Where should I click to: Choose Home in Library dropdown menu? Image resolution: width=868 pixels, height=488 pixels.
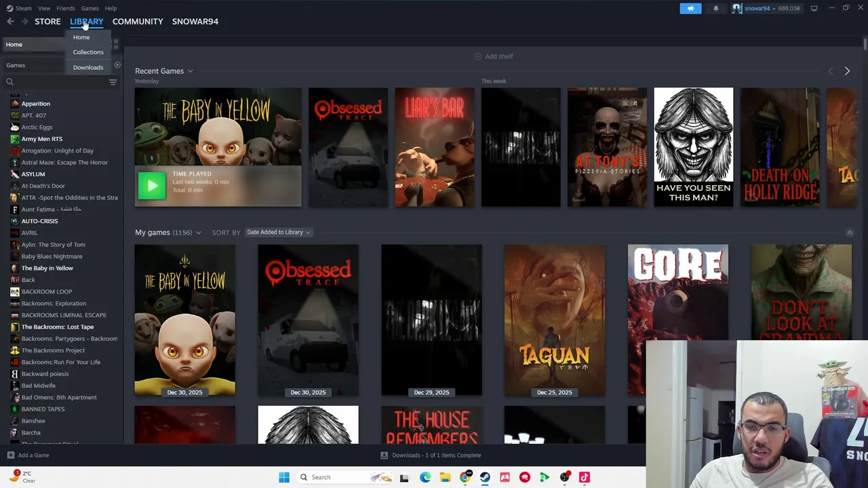[81, 37]
